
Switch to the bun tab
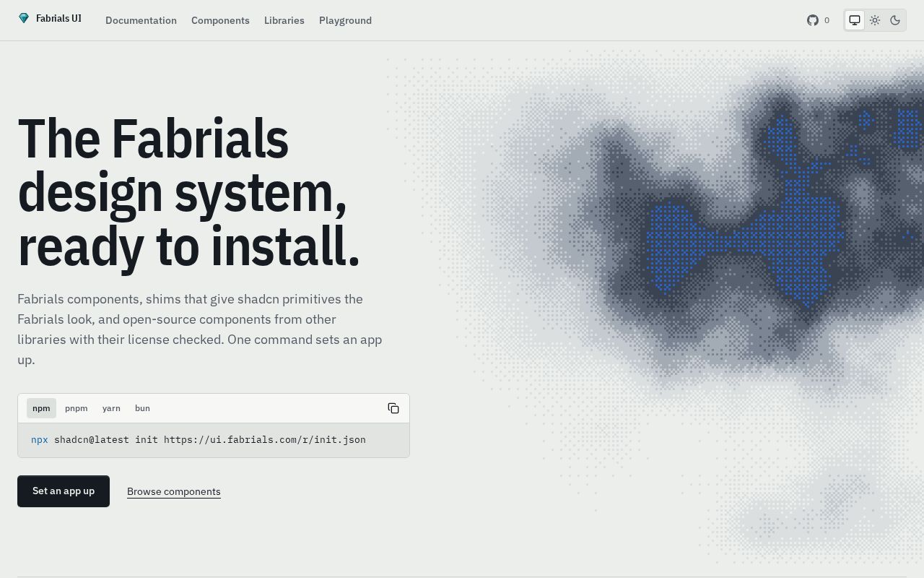142,408
